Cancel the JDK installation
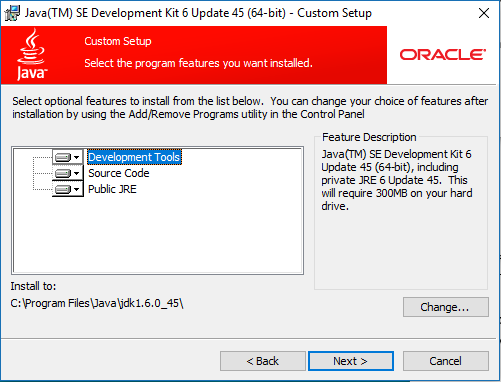Screen dimensions: 501x382 click(446, 361)
